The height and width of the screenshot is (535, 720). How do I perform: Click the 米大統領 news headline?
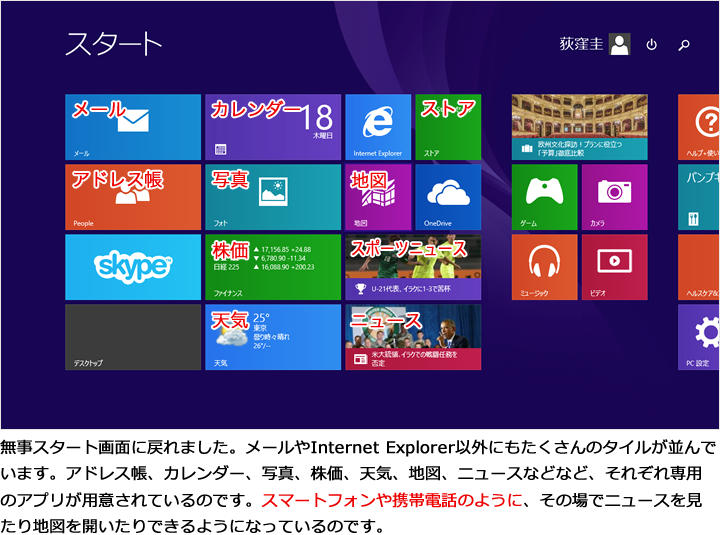point(415,359)
